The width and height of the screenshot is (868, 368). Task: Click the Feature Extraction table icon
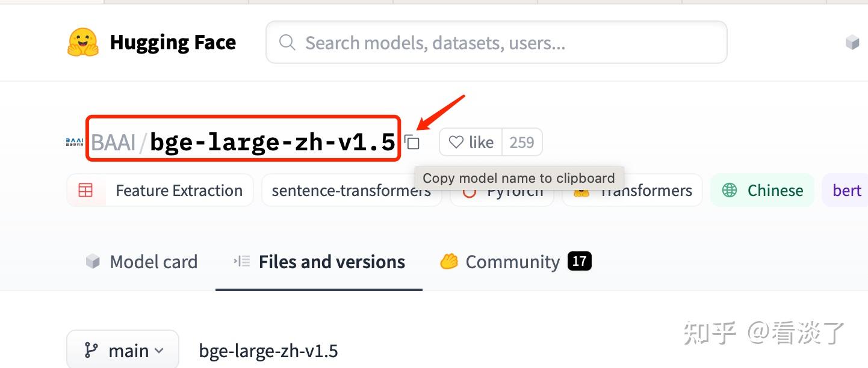85,191
